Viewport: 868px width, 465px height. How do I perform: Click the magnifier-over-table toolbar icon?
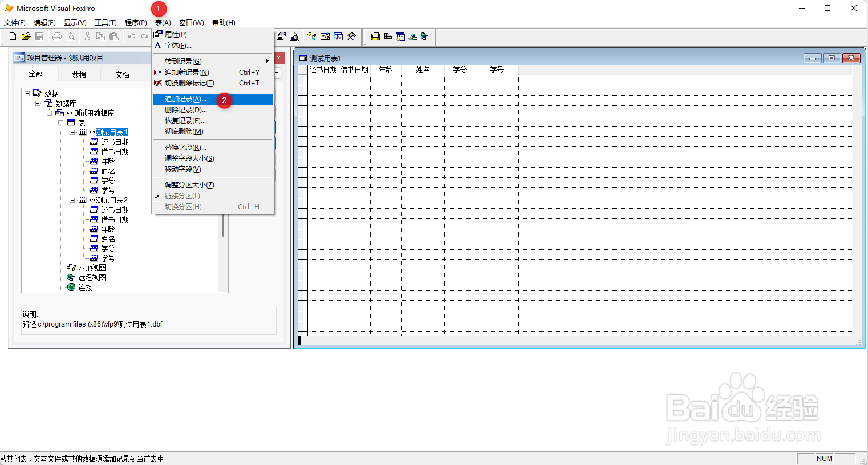tap(294, 36)
